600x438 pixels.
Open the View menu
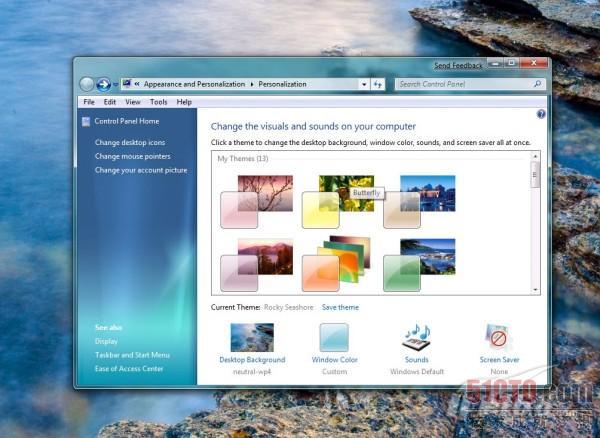coord(133,102)
